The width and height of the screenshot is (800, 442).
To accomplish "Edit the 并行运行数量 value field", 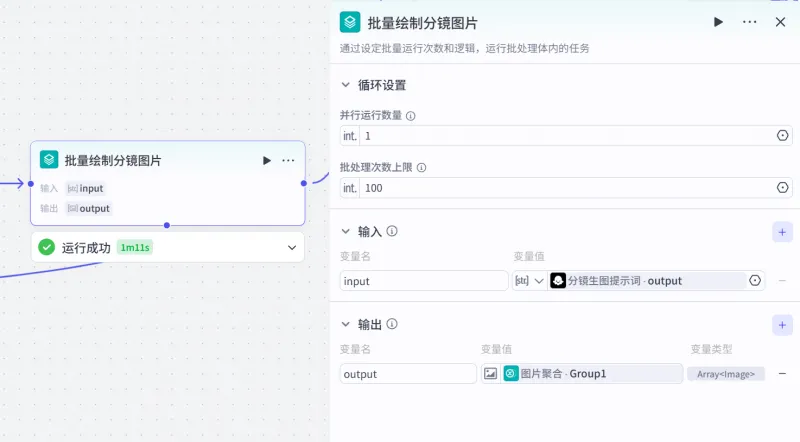I will (x=566, y=136).
